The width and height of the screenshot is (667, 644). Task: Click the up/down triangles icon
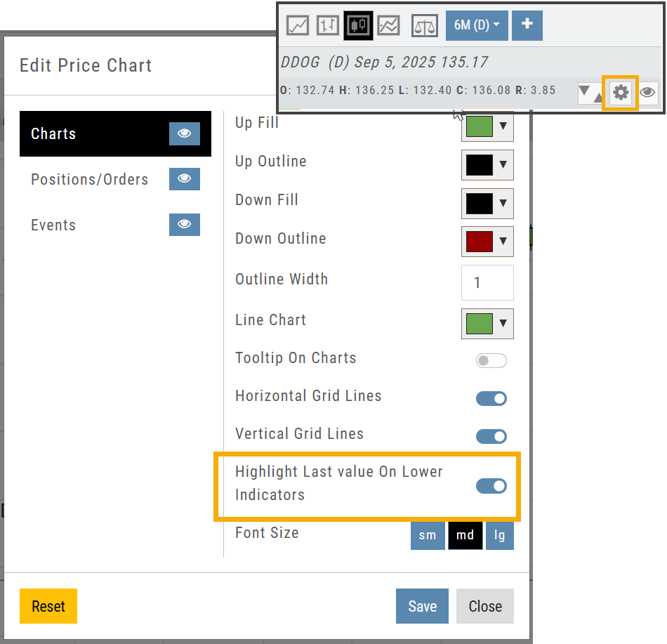(x=590, y=92)
